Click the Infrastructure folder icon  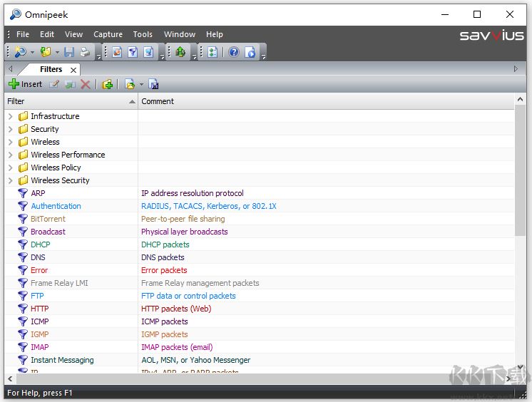[x=23, y=116]
